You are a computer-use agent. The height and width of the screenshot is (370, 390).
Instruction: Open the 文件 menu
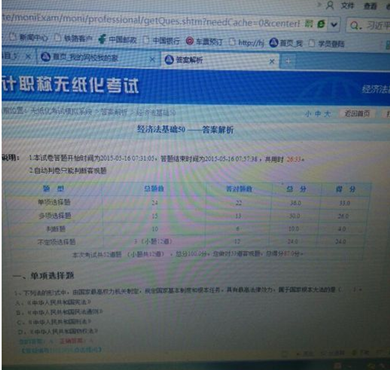pyautogui.click(x=347, y=6)
